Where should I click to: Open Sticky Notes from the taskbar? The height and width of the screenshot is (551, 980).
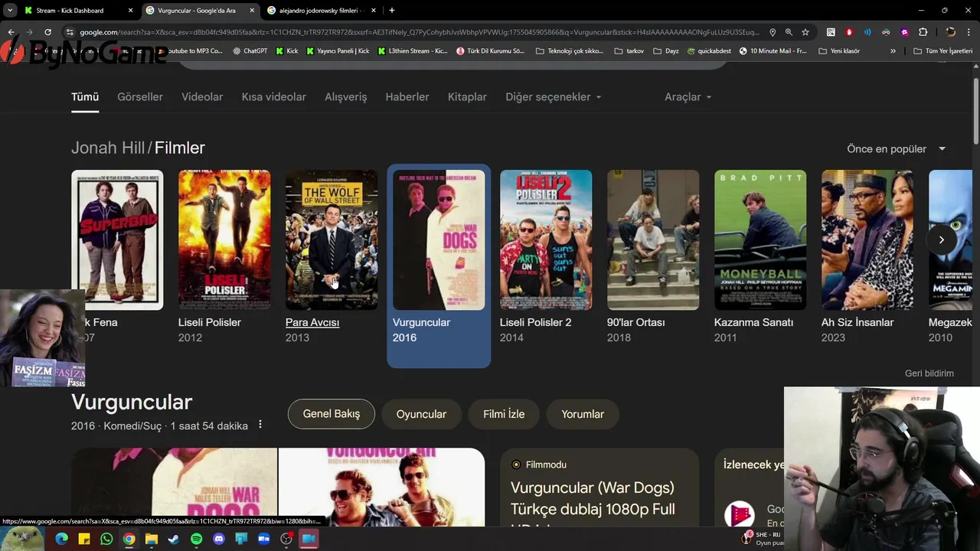pos(84,539)
